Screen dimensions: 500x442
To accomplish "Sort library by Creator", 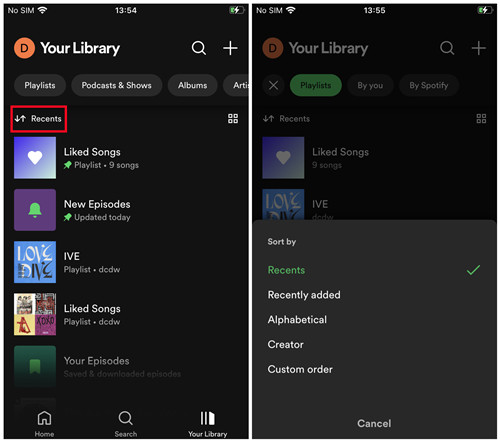I will pyautogui.click(x=374, y=344).
